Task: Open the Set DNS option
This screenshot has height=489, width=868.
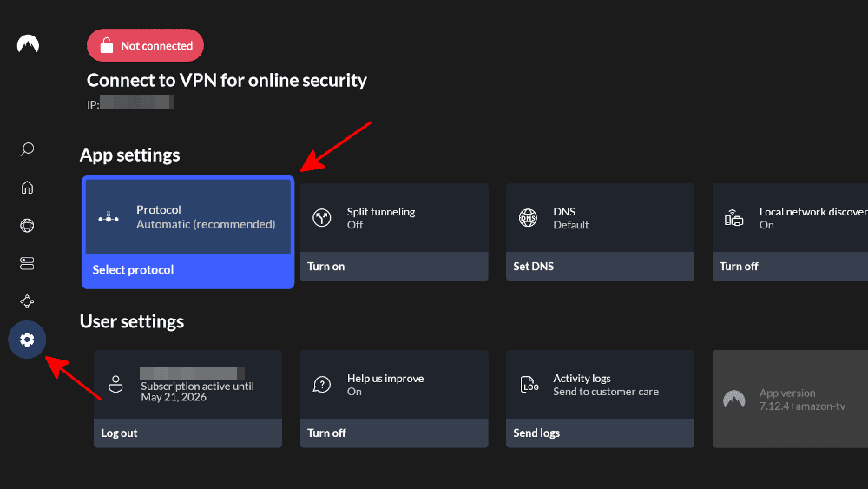Action: [599, 267]
